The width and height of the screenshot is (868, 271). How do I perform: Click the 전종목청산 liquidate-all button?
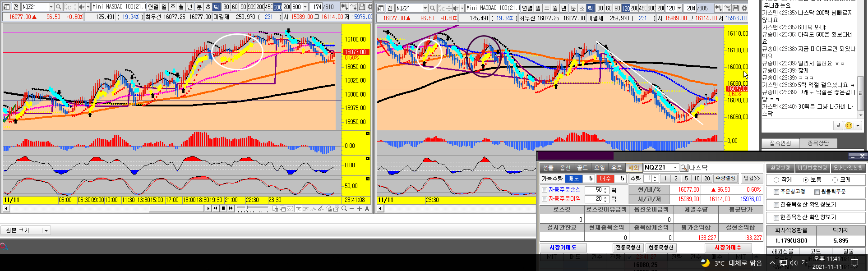(628, 248)
